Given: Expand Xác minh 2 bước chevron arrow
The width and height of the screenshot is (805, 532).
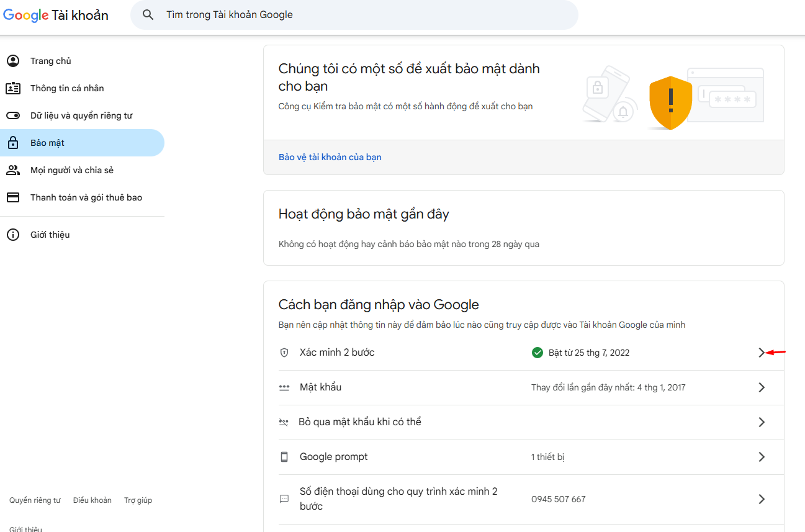Looking at the screenshot, I should [762, 353].
